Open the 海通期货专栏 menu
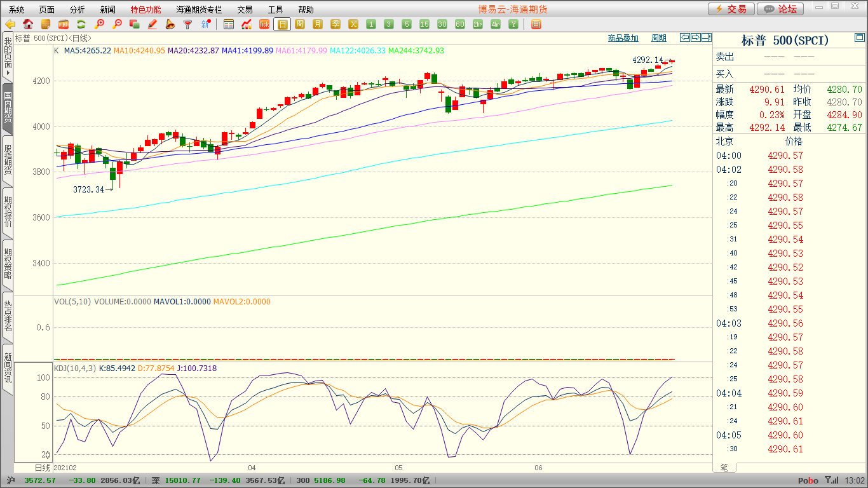868x488 pixels. (199, 10)
